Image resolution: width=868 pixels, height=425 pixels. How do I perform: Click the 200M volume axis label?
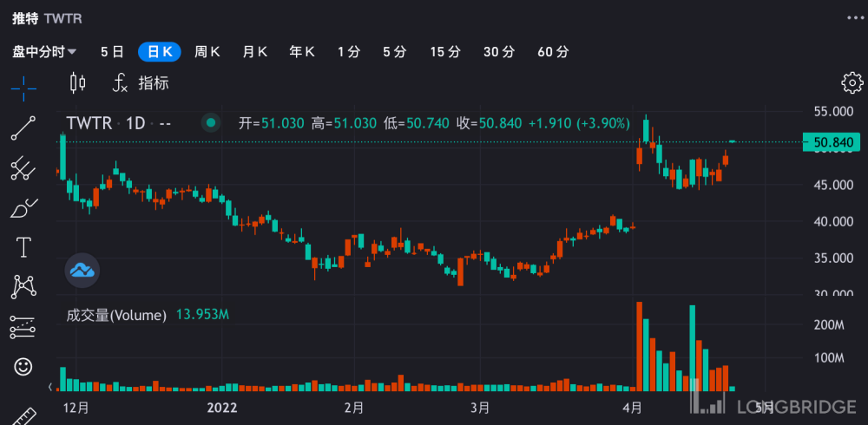(x=828, y=324)
